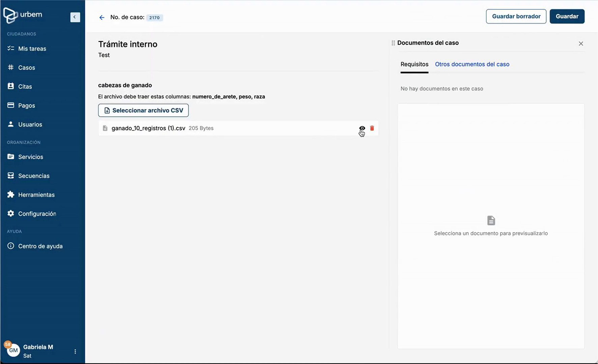Click the urbem logo
The height and width of the screenshot is (364, 598).
coord(23,15)
